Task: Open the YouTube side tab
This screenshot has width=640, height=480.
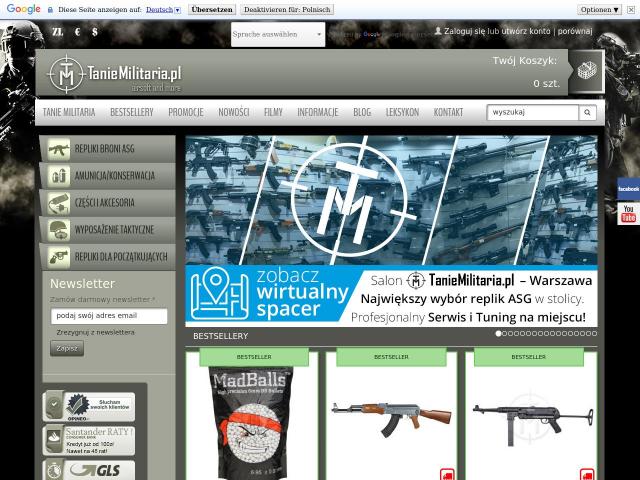Action: point(629,214)
